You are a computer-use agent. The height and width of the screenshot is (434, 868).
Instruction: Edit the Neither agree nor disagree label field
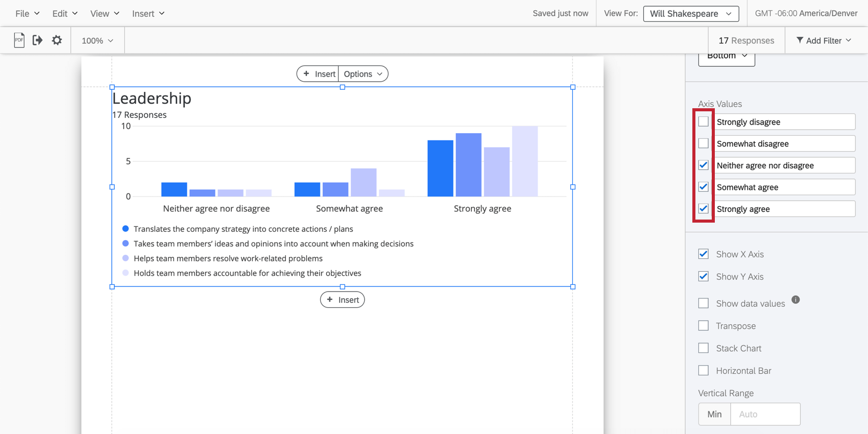pos(784,165)
